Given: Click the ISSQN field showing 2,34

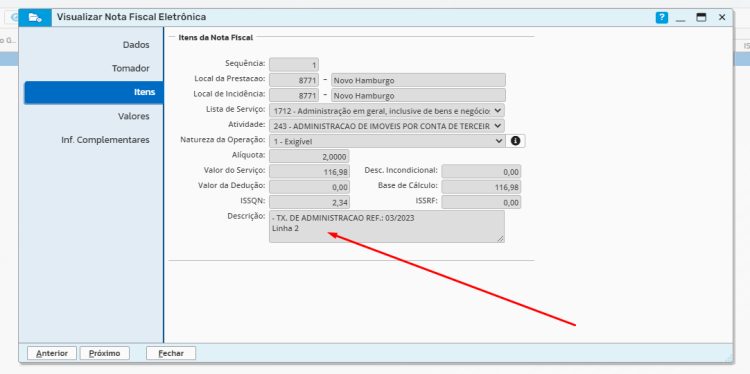Looking at the screenshot, I should click(309, 202).
